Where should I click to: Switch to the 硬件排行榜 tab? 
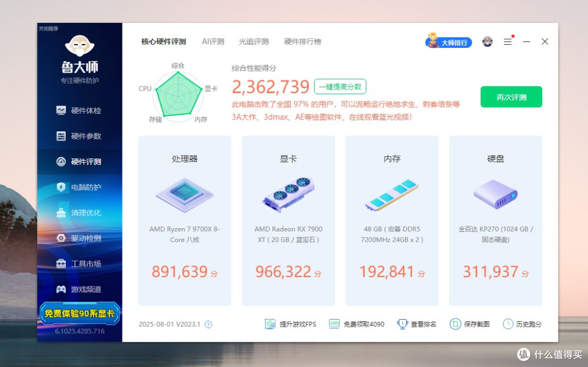[303, 41]
